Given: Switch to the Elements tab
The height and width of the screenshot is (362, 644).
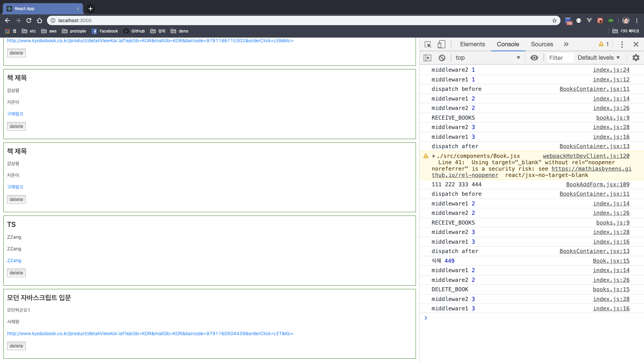Looking at the screenshot, I should (x=472, y=44).
